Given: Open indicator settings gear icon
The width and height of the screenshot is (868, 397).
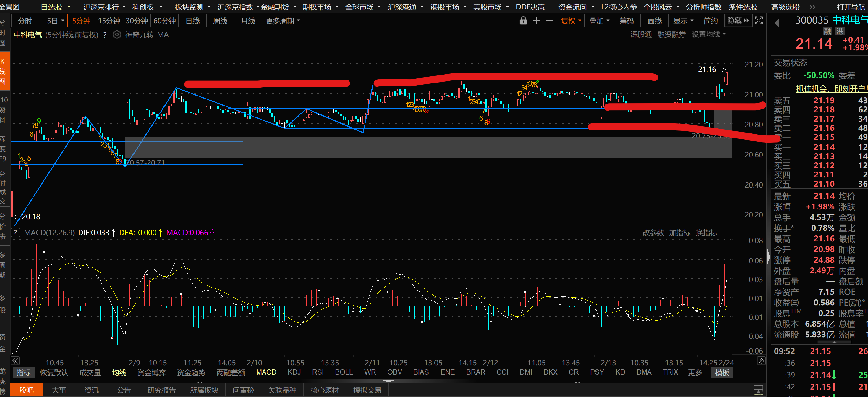Looking at the screenshot, I should pos(116,35).
